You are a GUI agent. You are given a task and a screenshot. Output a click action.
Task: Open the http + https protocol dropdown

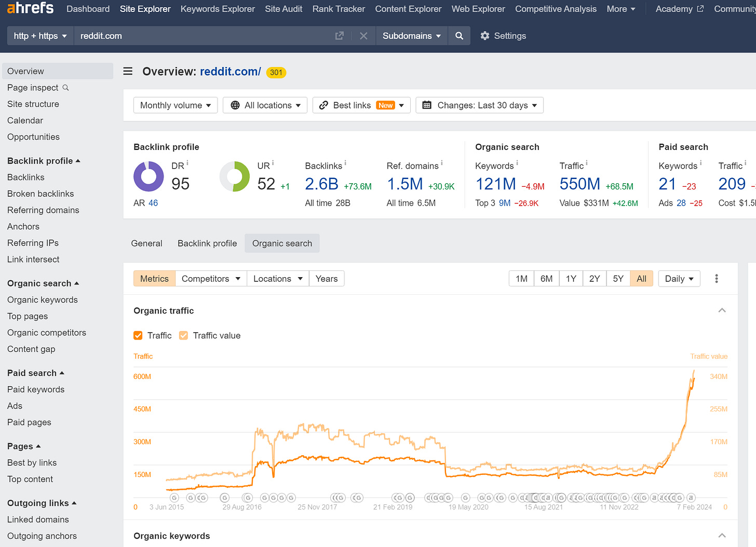[40, 36]
